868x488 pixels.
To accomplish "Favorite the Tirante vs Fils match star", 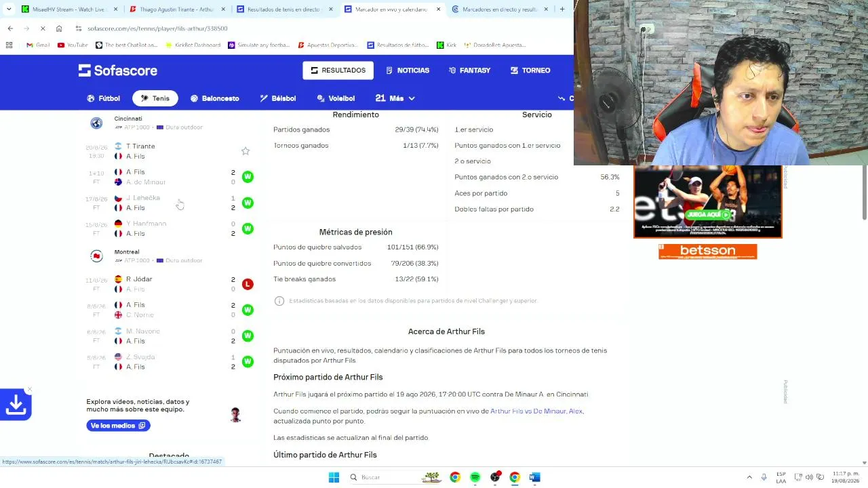I will [x=245, y=151].
